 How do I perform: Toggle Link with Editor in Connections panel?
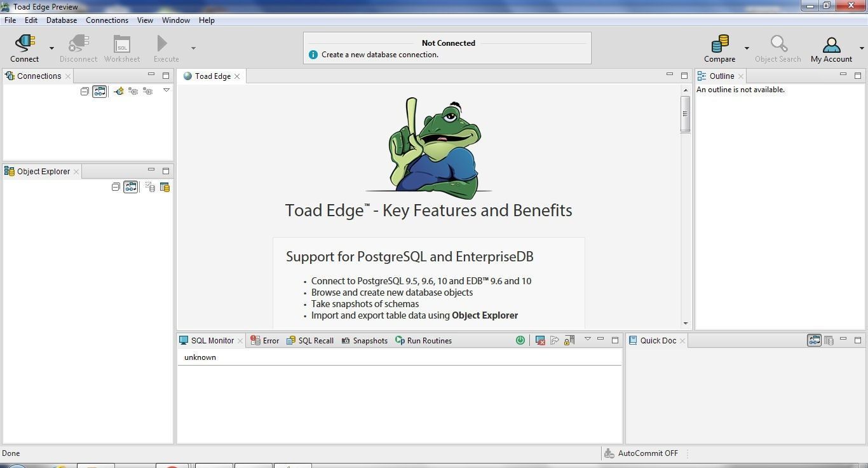(100, 92)
